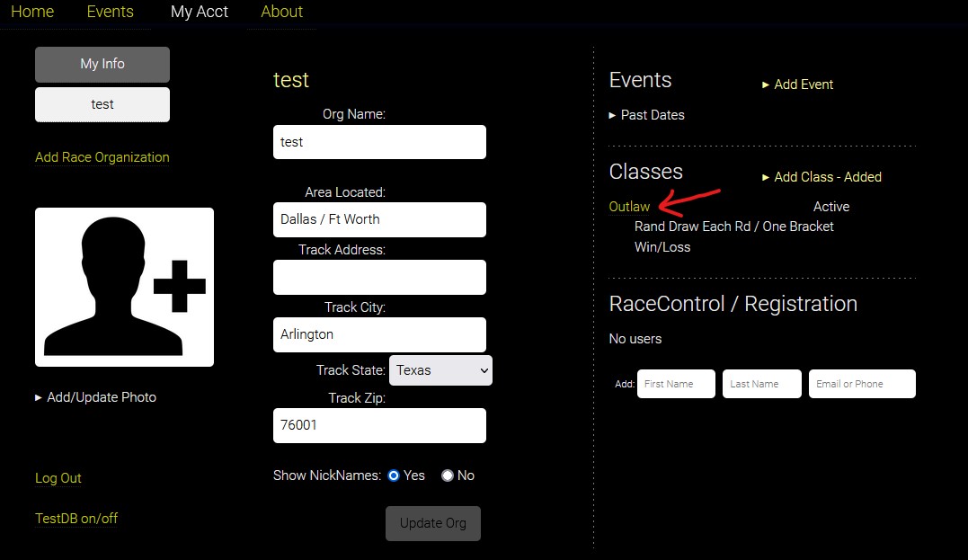Screen dimensions: 968x560
Task: Switch to My Acct tab
Action: [x=200, y=12]
